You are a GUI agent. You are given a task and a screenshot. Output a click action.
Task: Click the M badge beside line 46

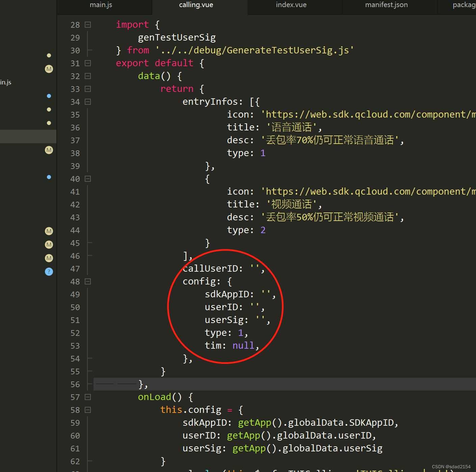tap(49, 258)
